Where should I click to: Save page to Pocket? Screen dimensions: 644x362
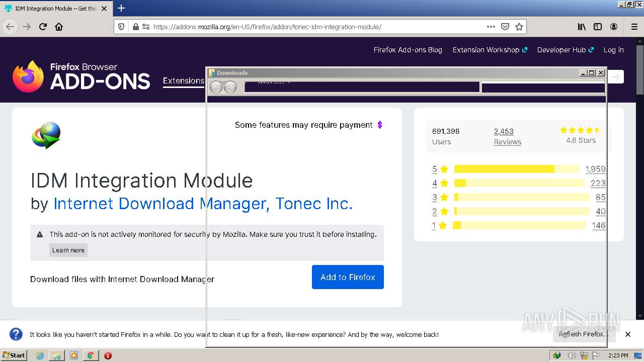point(505,27)
